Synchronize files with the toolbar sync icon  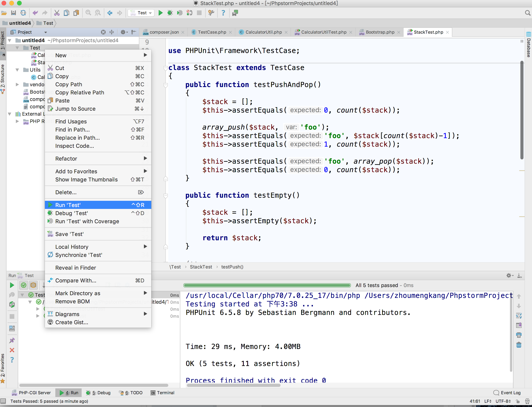click(x=23, y=13)
